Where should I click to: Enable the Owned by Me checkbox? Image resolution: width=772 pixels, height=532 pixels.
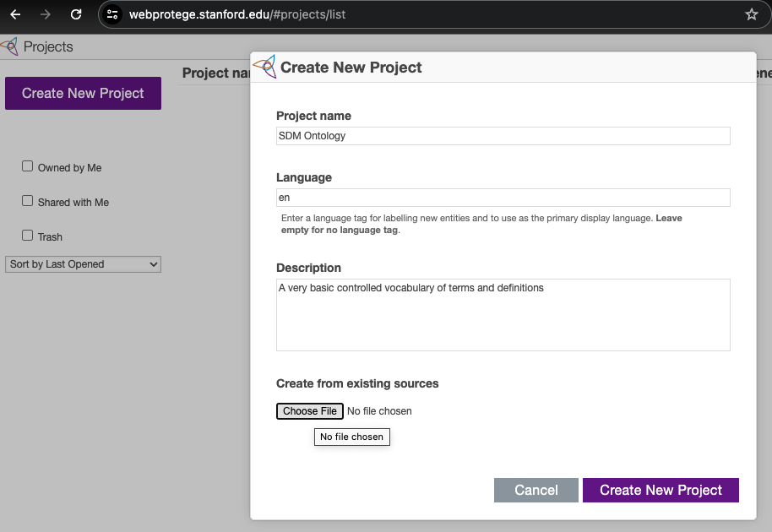coord(28,166)
